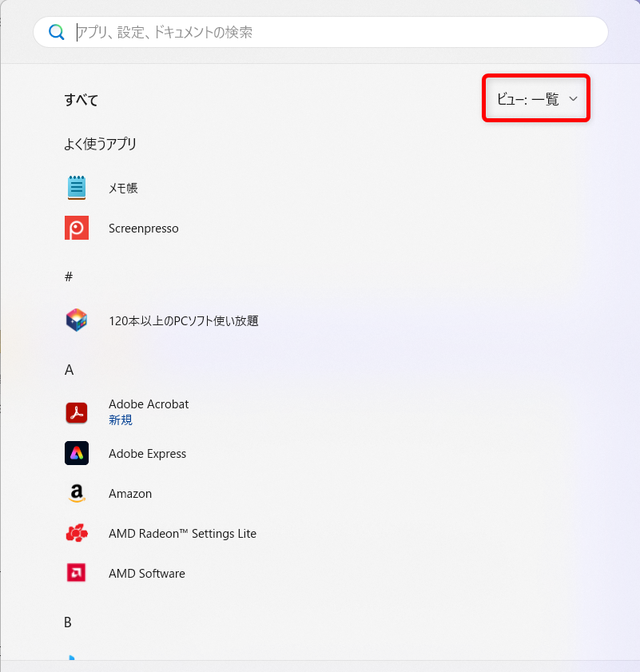Image resolution: width=640 pixels, height=672 pixels.
Task: Click the よく使うアプリ heading
Action: click(x=101, y=144)
